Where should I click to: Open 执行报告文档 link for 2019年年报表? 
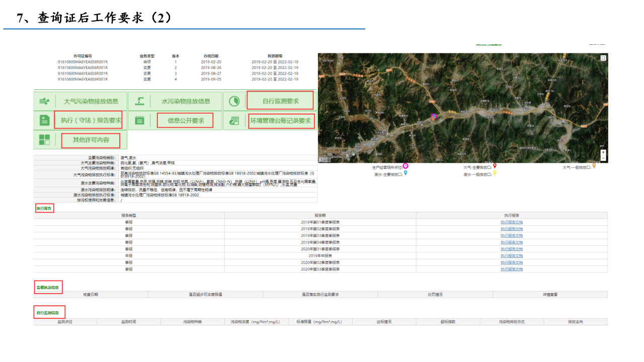click(x=511, y=255)
